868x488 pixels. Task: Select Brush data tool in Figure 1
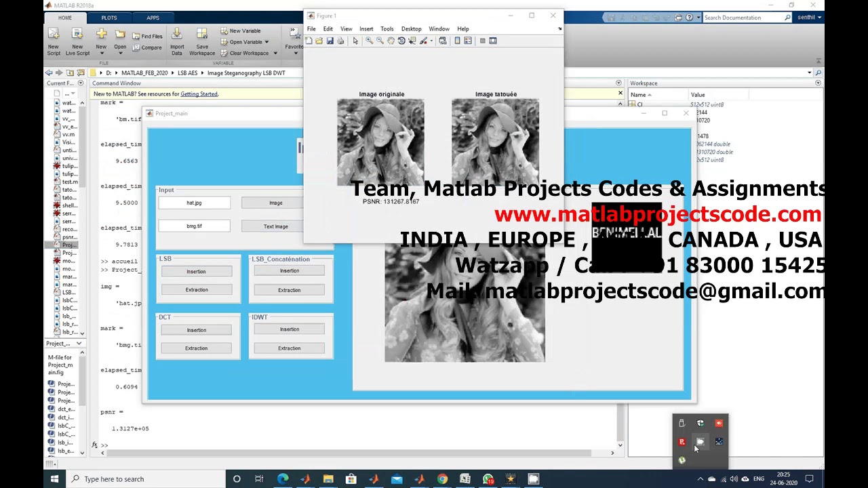(423, 41)
